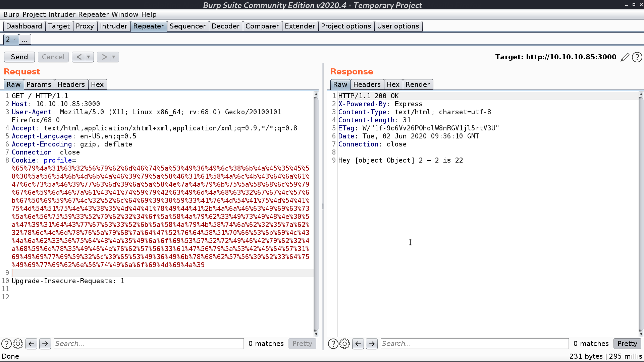This screenshot has width=644, height=362.
Task: Close Repeater tab 2 with the x
Action: [x=14, y=40]
